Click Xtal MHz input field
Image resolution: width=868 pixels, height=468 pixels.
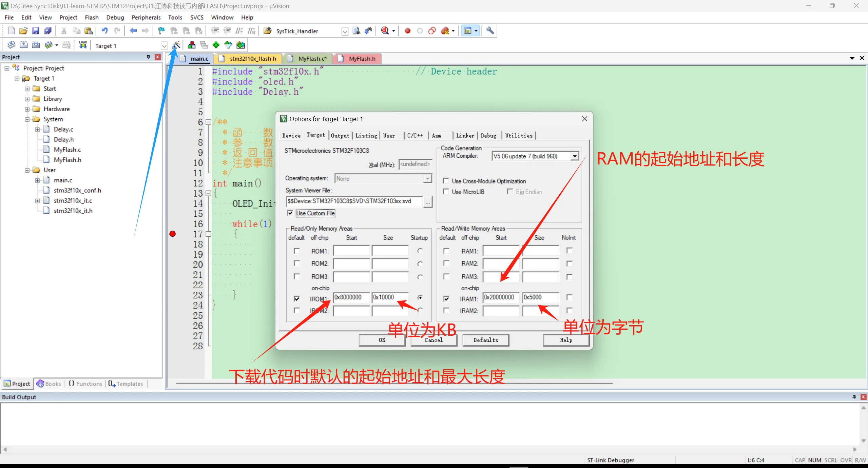pyautogui.click(x=415, y=164)
